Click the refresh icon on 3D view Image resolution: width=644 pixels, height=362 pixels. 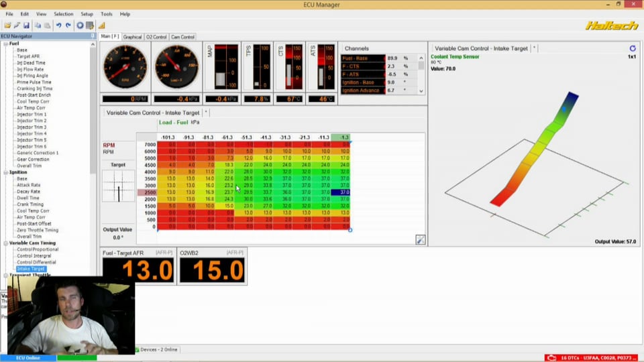coord(633,48)
